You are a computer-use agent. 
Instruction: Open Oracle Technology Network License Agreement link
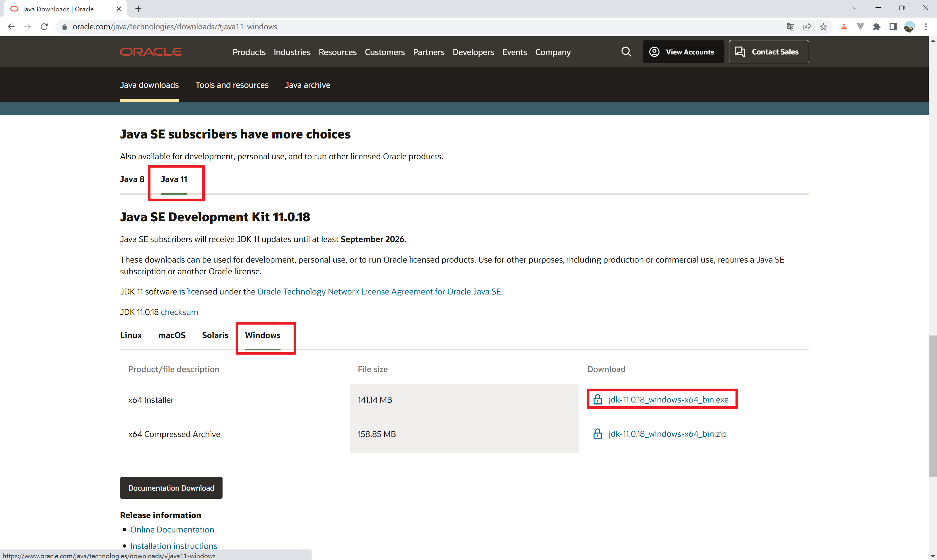[379, 292]
